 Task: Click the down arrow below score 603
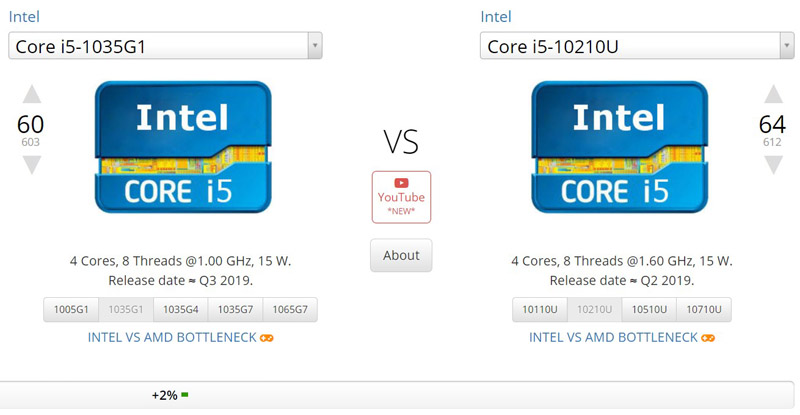(32, 165)
